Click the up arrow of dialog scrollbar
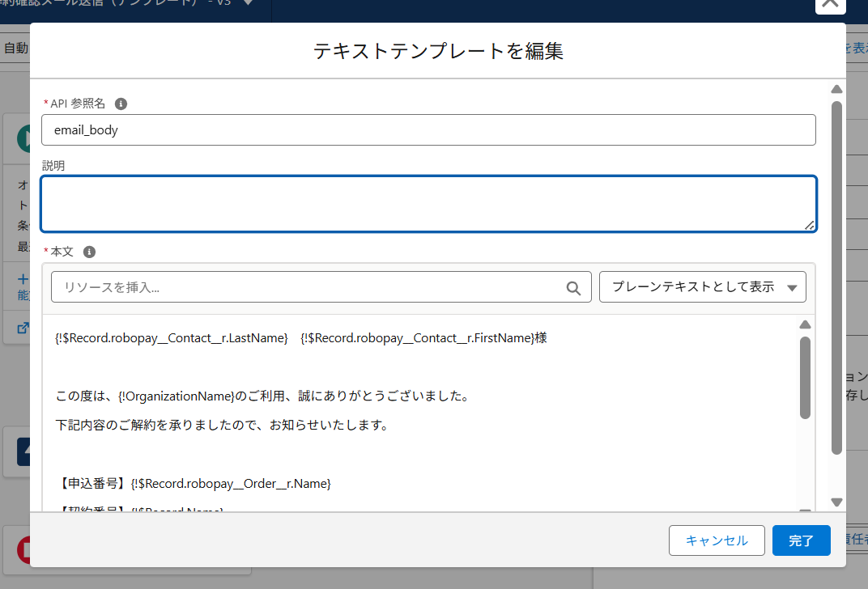Viewport: 868px width, 589px height. point(837,89)
